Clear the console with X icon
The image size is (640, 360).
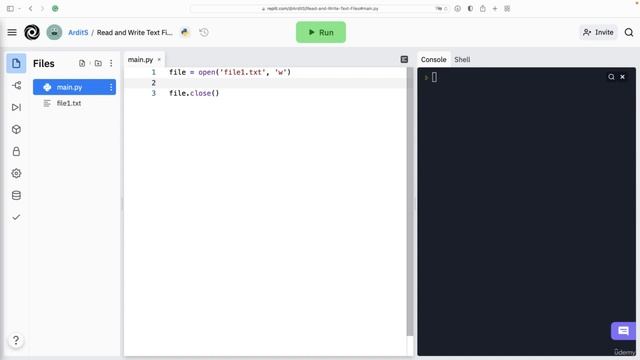point(622,77)
